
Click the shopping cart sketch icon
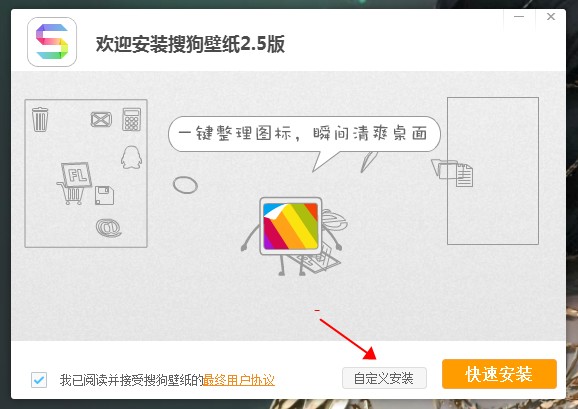[70, 193]
